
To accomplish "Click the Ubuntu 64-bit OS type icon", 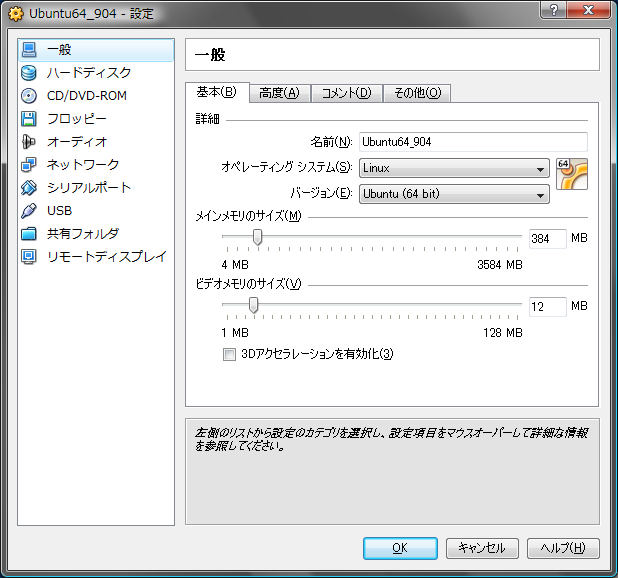I will 571,174.
